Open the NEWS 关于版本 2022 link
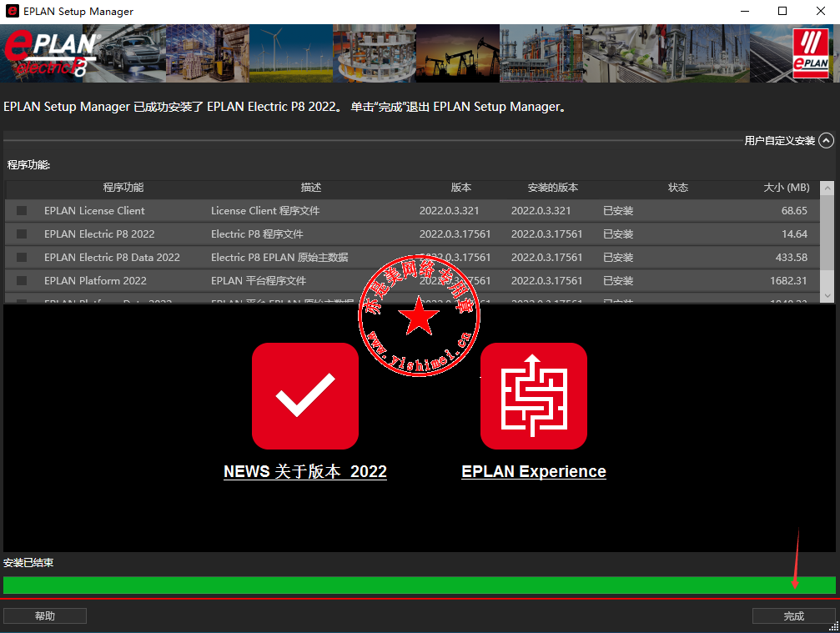 coord(305,471)
